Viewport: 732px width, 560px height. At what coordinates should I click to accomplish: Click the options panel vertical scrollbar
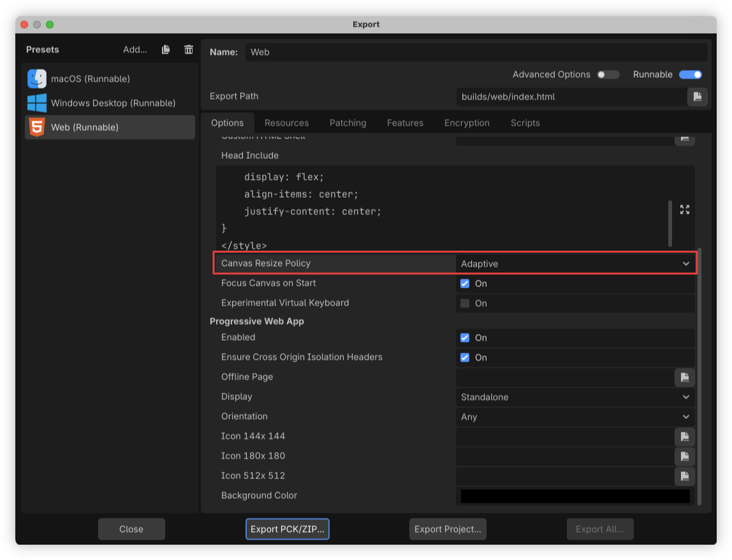pos(699,376)
